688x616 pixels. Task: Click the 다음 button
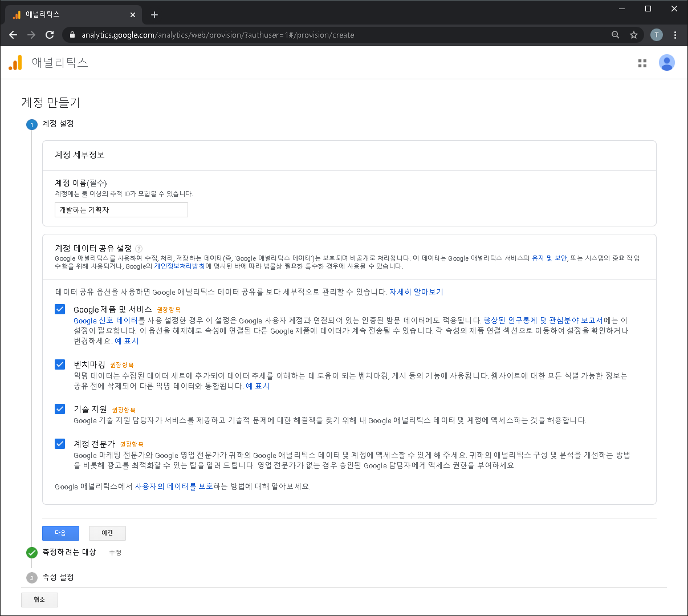[60, 533]
